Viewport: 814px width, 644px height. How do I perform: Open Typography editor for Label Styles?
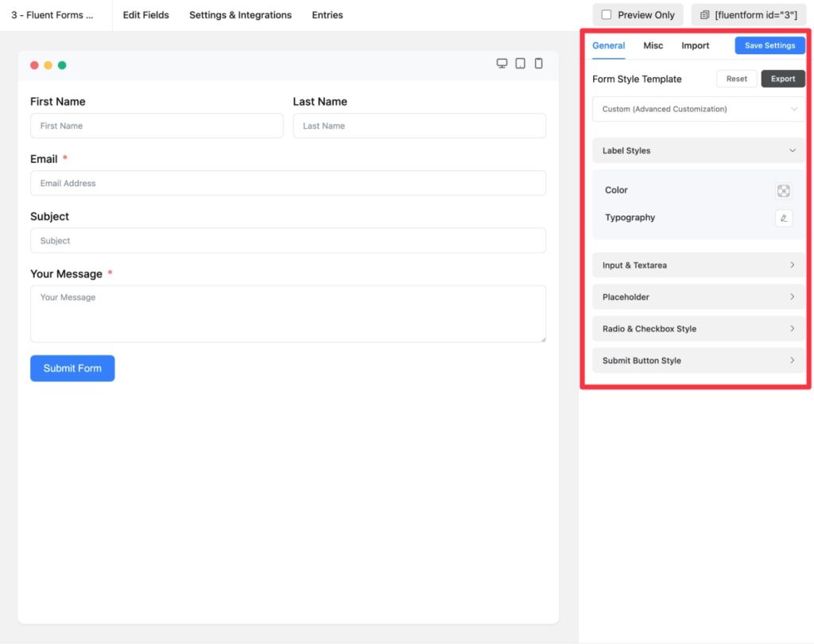[x=784, y=217]
